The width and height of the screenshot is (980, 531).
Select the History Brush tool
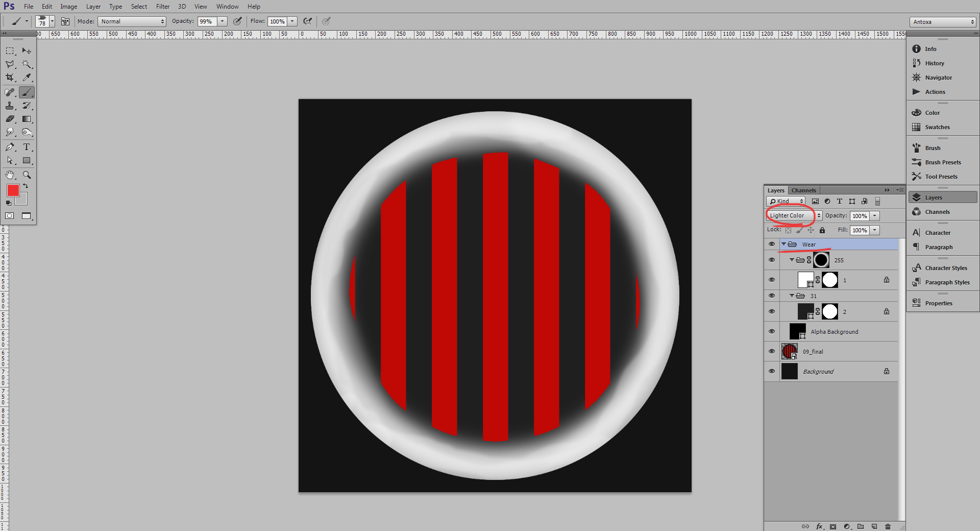coord(27,106)
